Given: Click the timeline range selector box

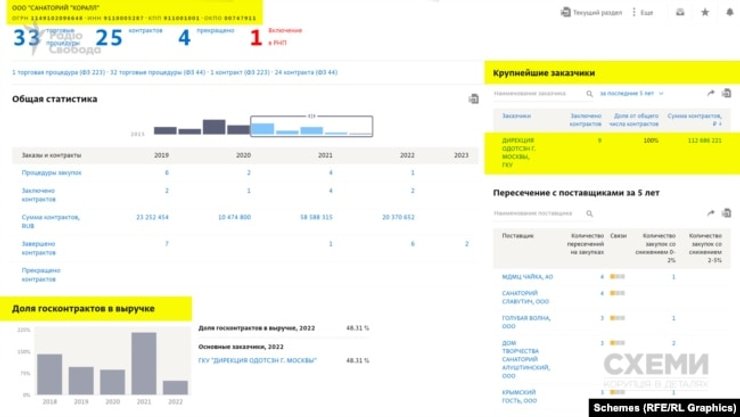Looking at the screenshot, I should point(310,126).
